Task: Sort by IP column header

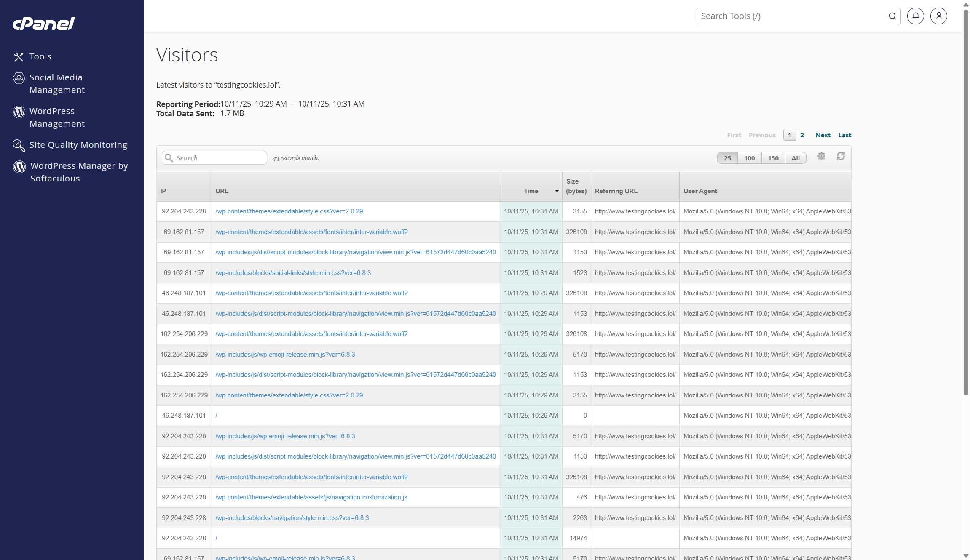Action: (x=163, y=191)
